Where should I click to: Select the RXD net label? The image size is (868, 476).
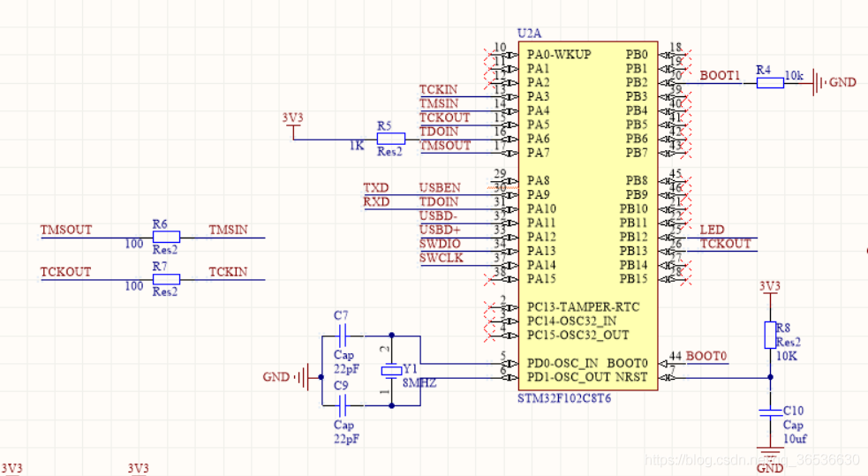pyautogui.click(x=376, y=201)
